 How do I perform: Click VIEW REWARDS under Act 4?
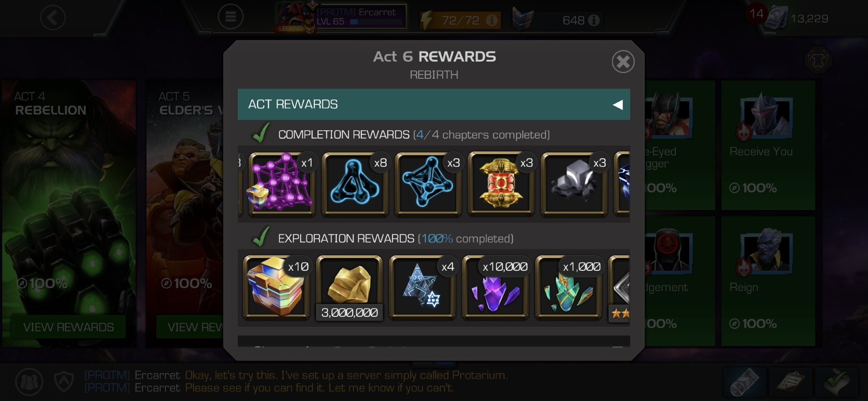pos(69,327)
